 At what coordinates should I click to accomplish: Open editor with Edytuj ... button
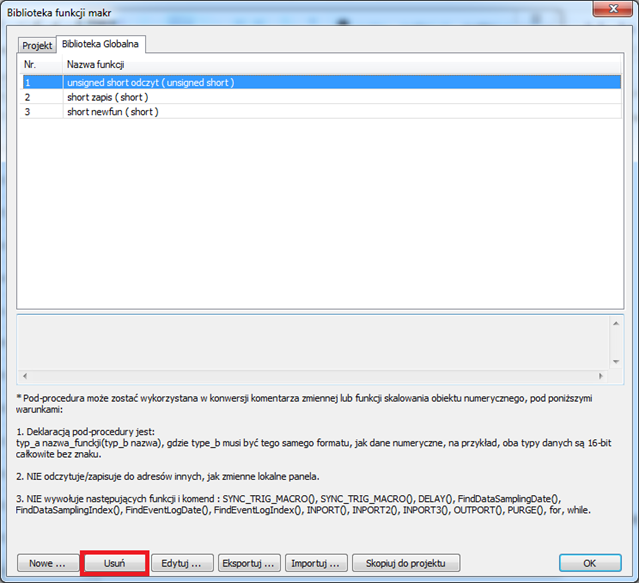[182, 563]
